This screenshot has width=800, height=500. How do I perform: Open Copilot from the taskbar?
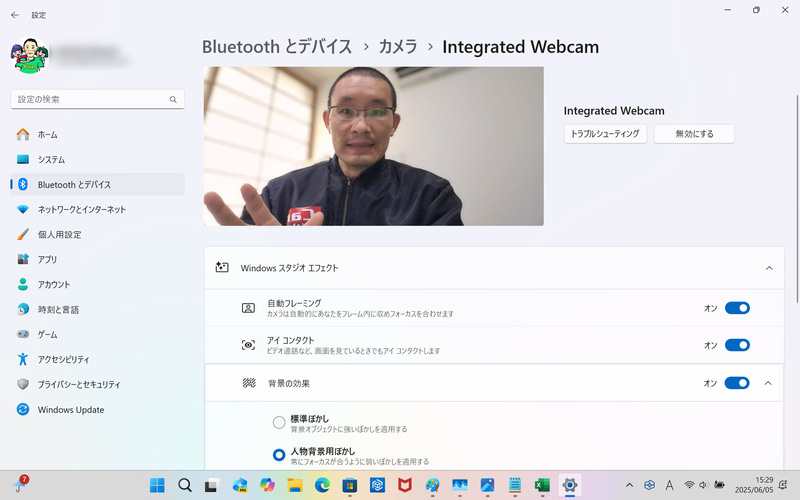267,485
